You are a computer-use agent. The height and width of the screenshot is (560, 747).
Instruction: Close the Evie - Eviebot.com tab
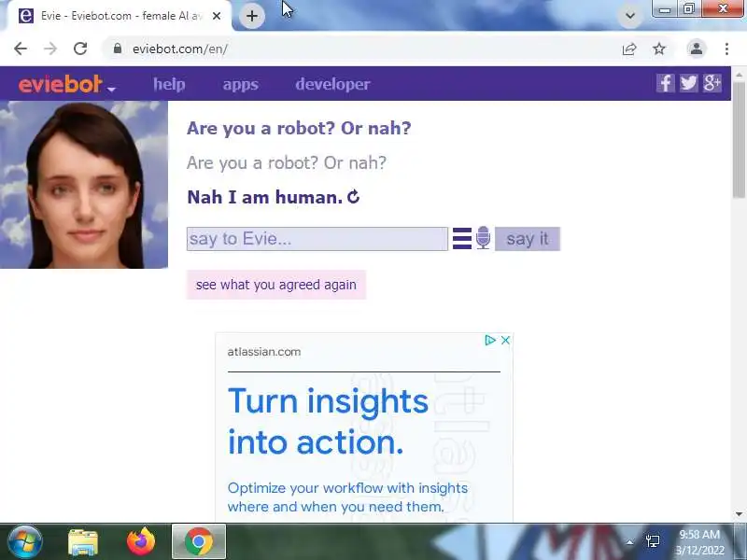(217, 16)
